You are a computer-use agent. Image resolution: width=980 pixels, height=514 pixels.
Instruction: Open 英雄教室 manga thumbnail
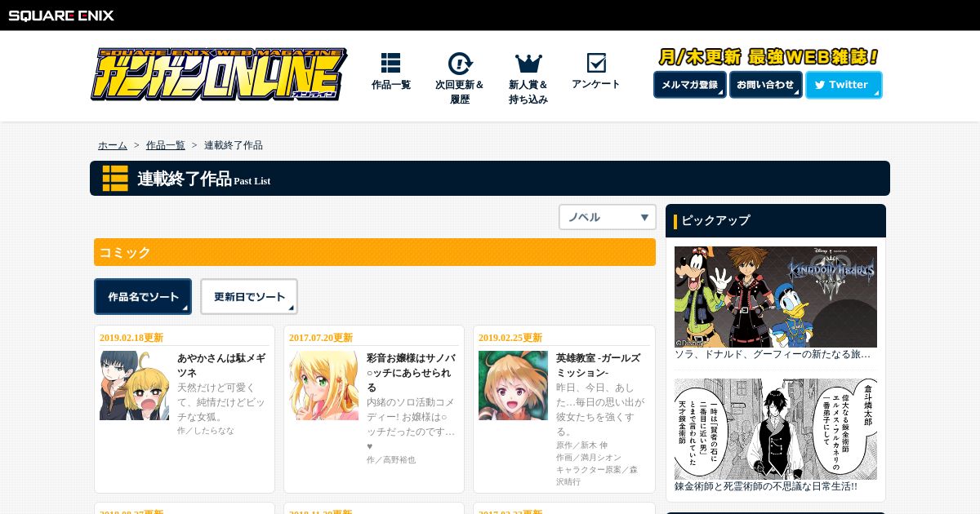pos(513,386)
